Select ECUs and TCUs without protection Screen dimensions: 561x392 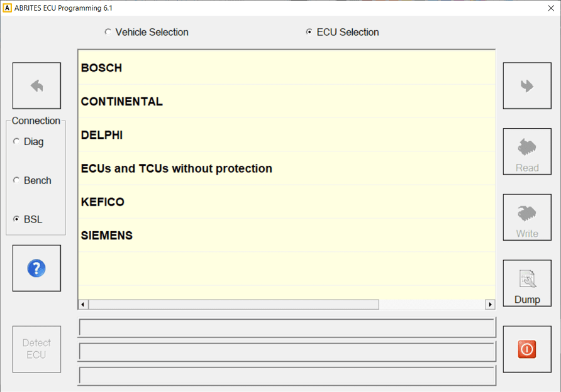point(177,169)
